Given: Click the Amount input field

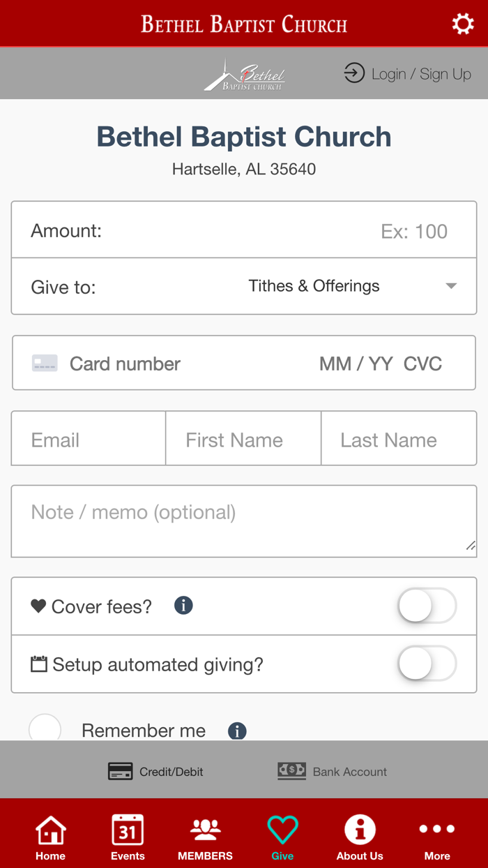Looking at the screenshot, I should [x=279, y=231].
